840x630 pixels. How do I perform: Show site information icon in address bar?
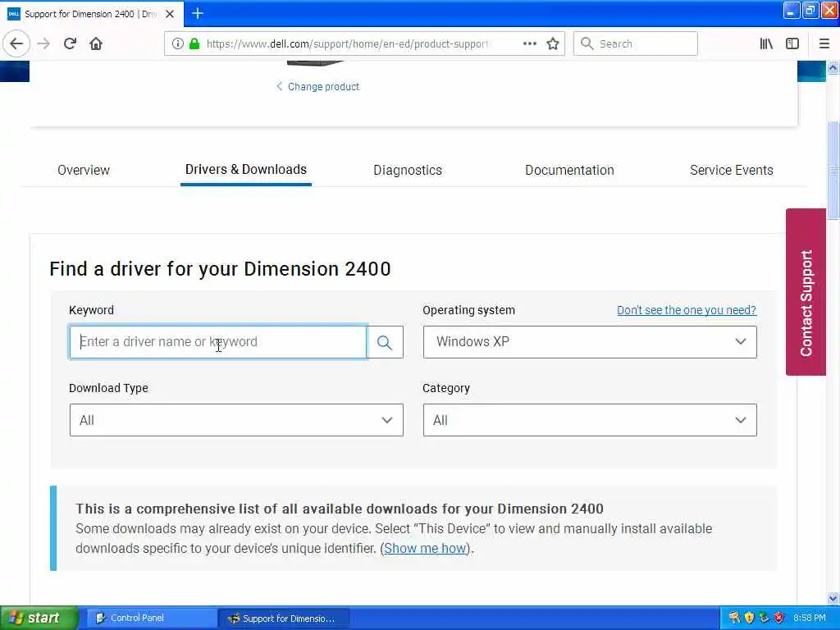pos(177,43)
